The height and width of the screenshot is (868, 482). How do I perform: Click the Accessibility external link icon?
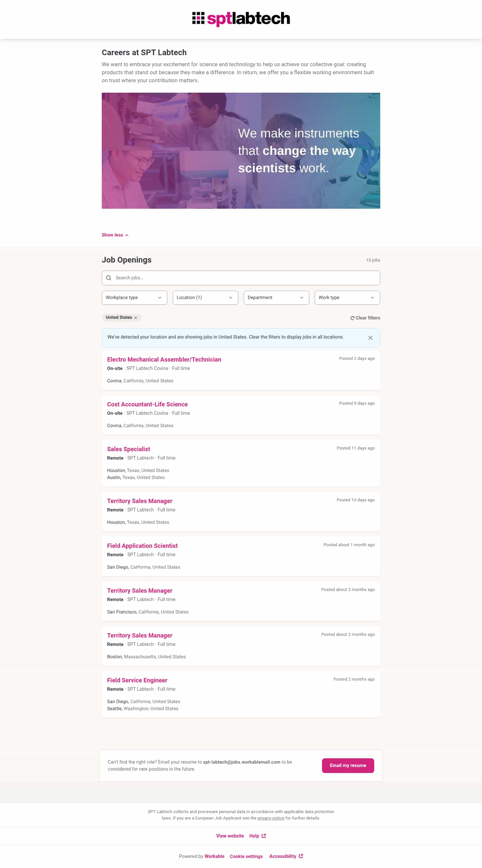pos(301,856)
